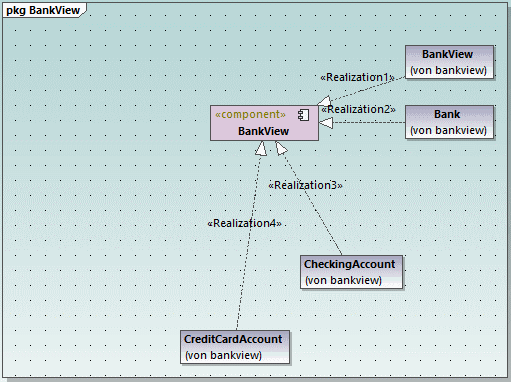Select the CreditCardAccount class box
The height and width of the screenshot is (382, 511).
pos(235,347)
